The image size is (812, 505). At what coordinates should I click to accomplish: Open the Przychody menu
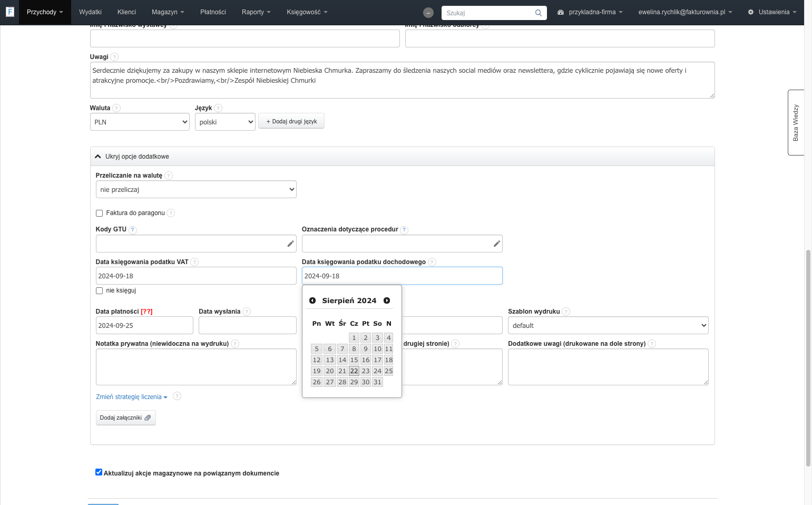[x=45, y=12]
